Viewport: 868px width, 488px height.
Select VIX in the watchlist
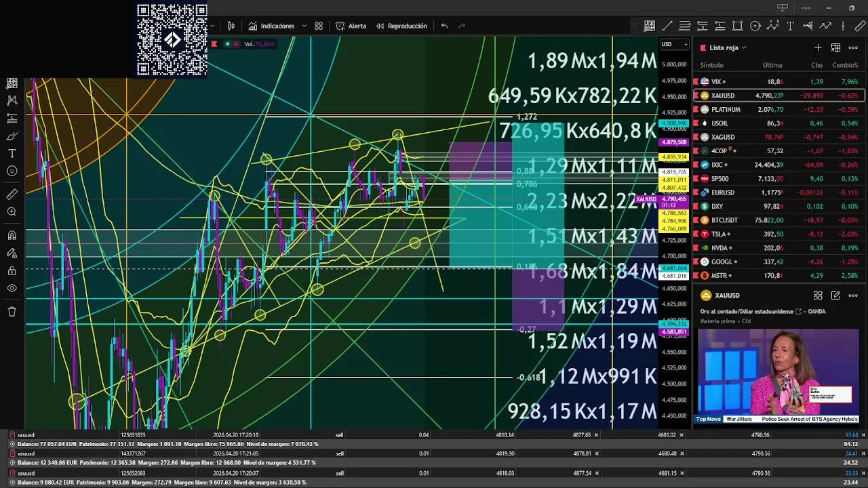point(779,81)
